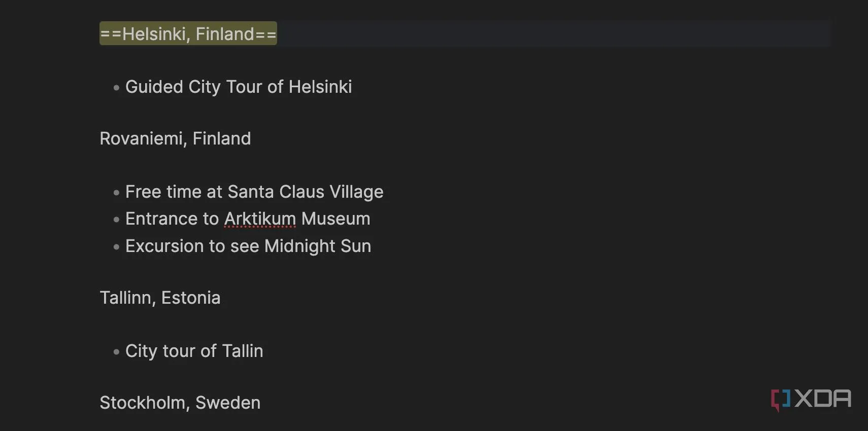Screen dimensions: 868x431
Task: Click Free time at Santa Claus Village
Action: coord(254,192)
